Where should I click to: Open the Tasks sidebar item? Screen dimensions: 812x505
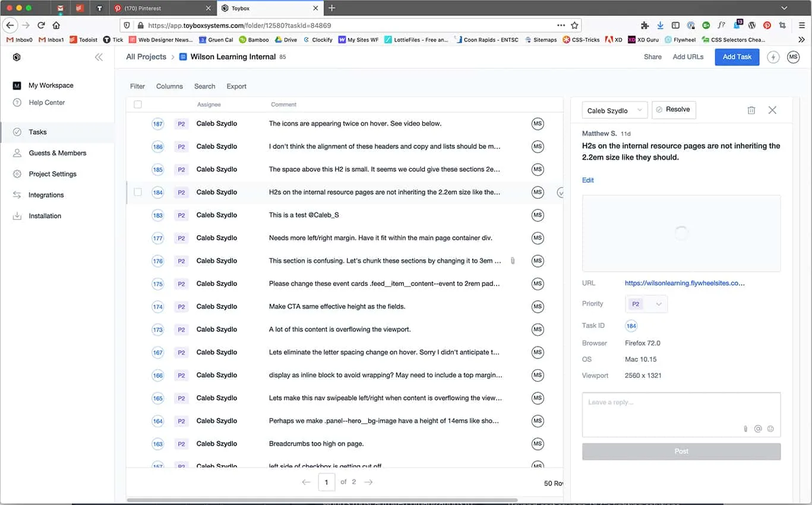pyautogui.click(x=57, y=132)
